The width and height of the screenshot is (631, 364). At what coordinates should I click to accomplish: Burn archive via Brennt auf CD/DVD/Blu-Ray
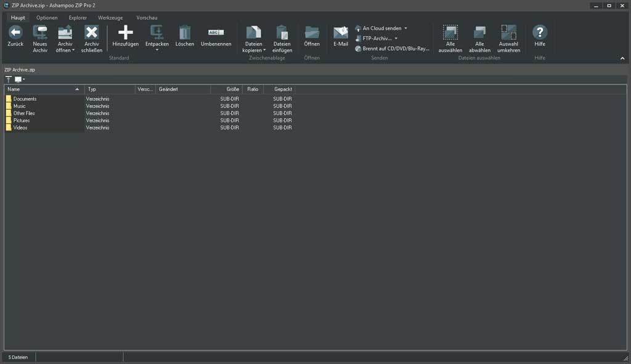tap(392, 49)
